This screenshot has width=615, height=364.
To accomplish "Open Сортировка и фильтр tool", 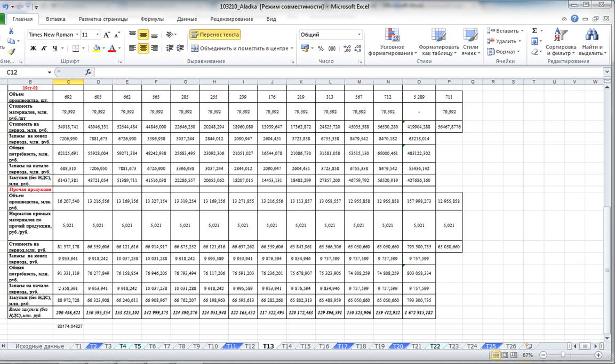I will (561, 43).
